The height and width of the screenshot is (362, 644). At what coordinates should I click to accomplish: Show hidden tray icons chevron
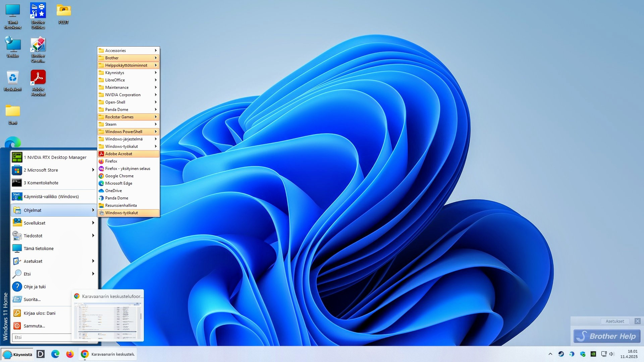550,354
